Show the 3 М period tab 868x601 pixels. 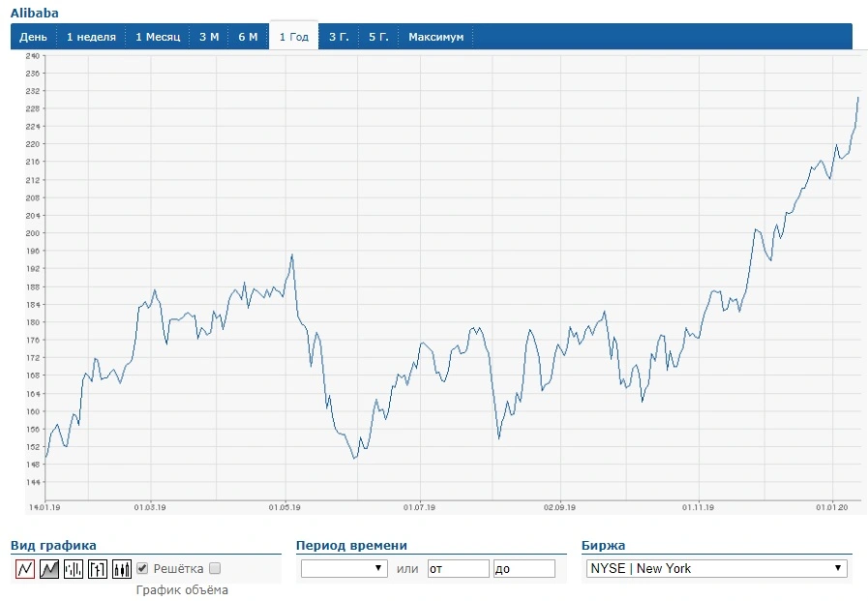pyautogui.click(x=209, y=37)
